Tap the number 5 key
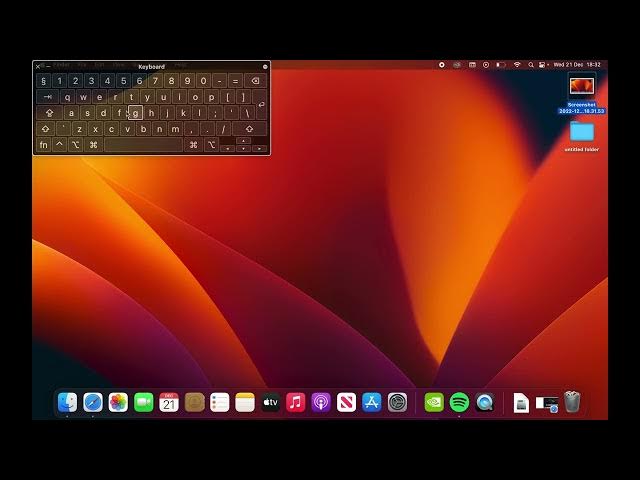Screen dimensions: 640x480 pos(123,81)
